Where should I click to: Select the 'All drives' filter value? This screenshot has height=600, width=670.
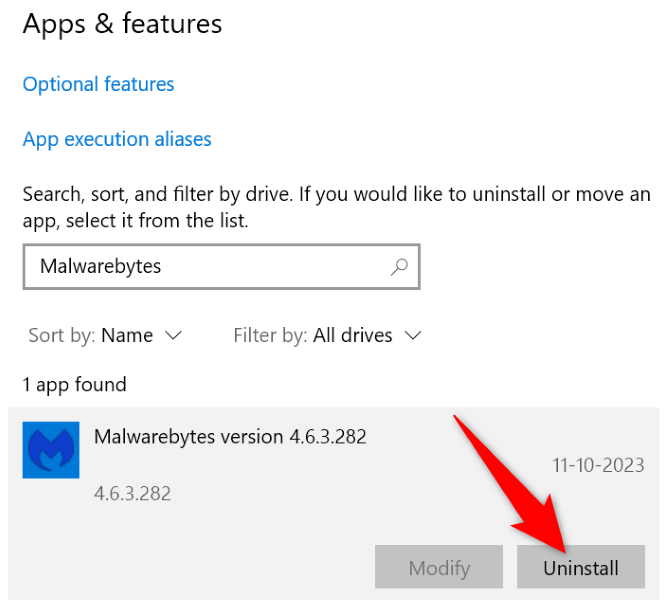click(x=352, y=336)
